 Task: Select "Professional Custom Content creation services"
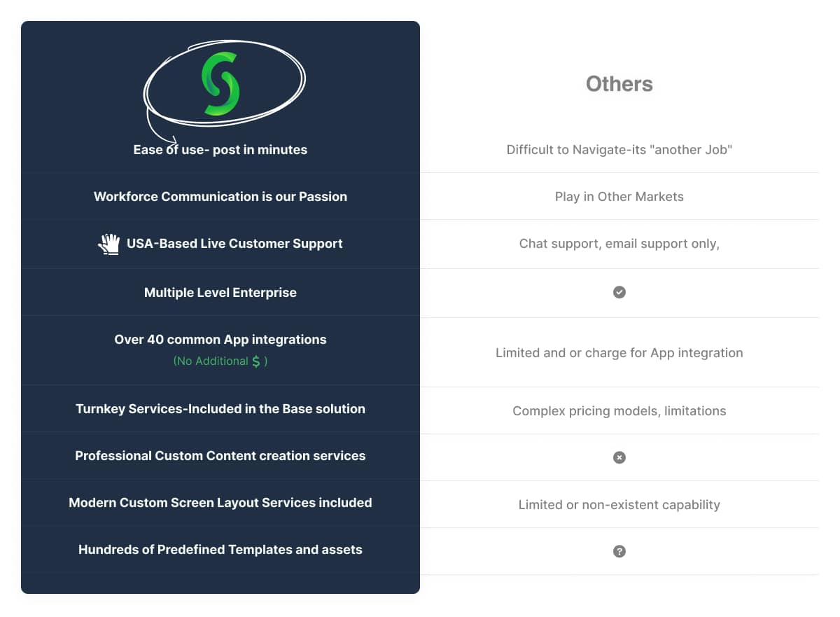(x=220, y=456)
